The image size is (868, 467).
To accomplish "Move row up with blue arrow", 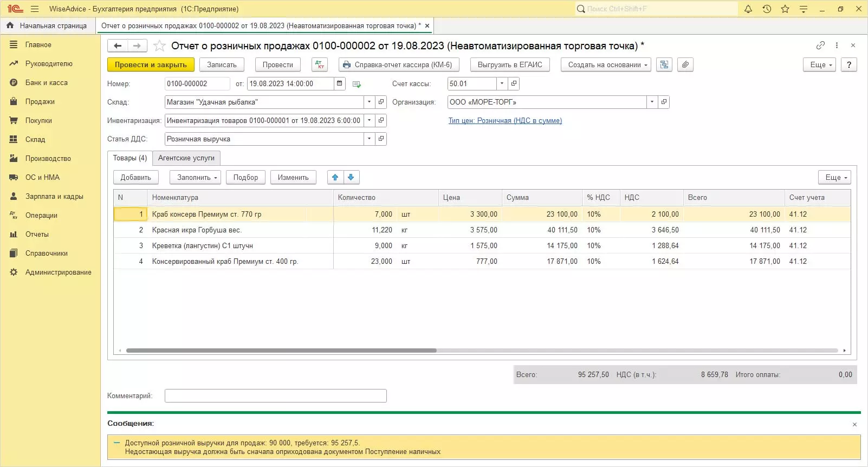I will (335, 177).
